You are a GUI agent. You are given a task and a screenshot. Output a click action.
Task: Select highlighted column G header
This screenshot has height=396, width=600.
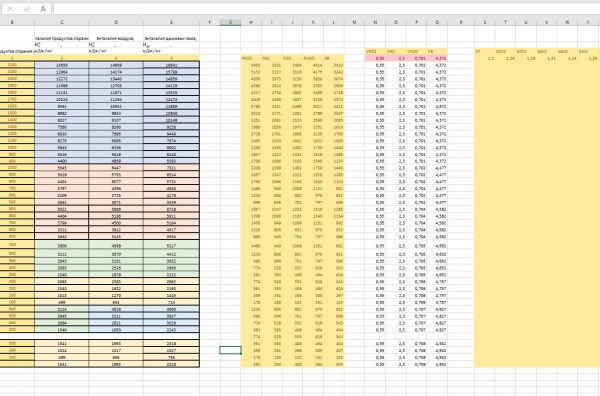(230, 22)
